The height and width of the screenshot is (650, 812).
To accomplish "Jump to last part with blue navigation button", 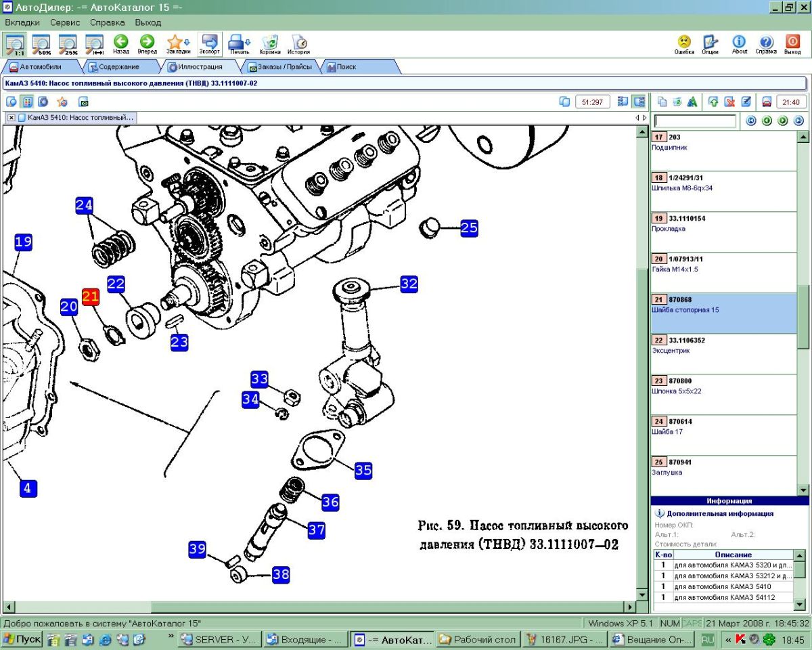I will [798, 121].
